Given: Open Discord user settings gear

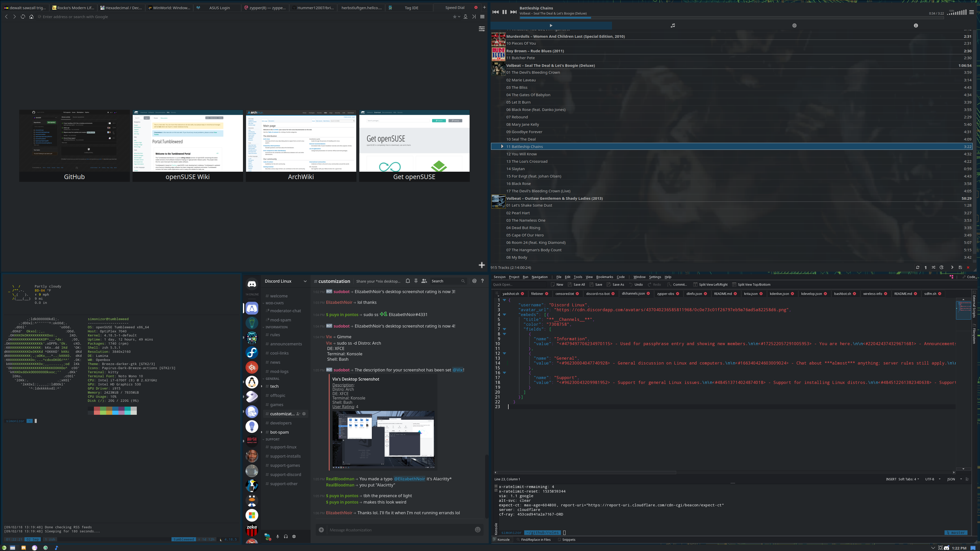Looking at the screenshot, I should coord(294,536).
